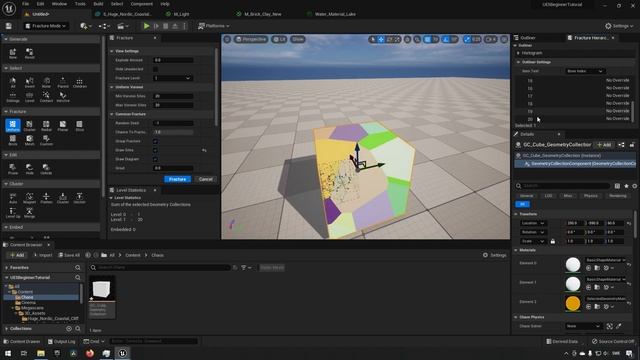Collapse the View Settings section
This screenshot has width=640, height=360.
click(112, 51)
